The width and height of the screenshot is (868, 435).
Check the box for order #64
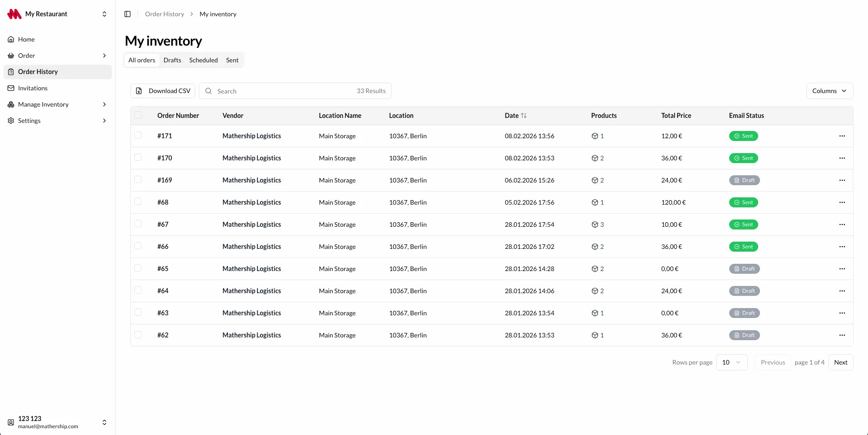138,290
